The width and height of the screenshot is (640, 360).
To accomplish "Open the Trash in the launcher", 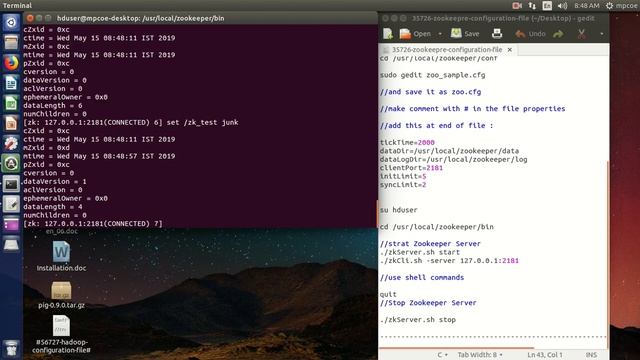I will point(11,348).
